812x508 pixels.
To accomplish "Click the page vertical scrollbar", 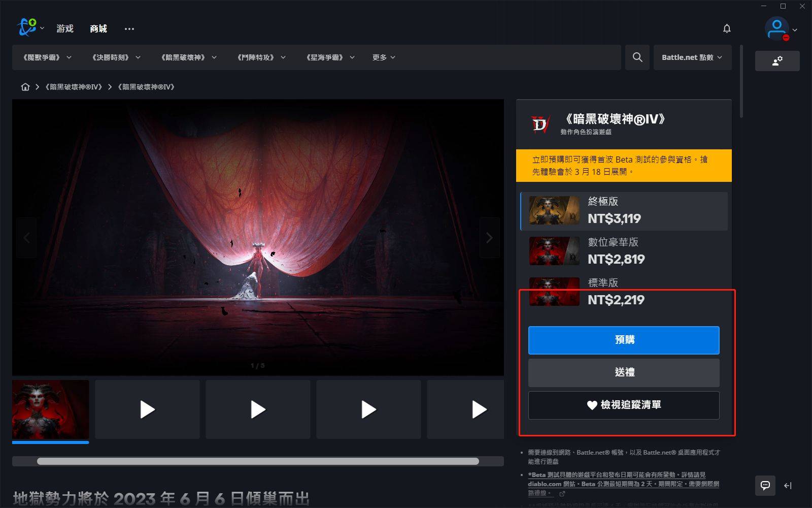I will click(741, 81).
